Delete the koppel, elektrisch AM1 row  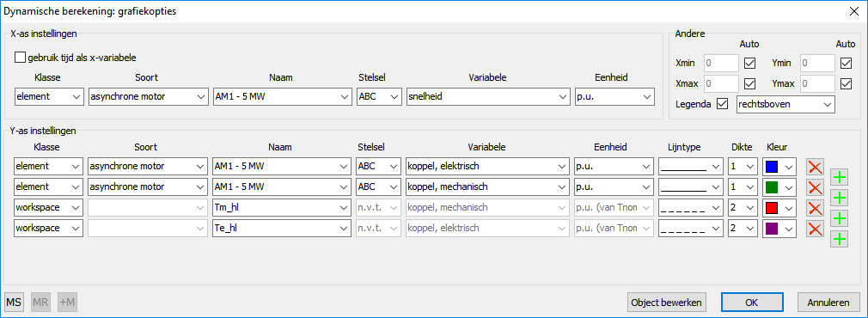pyautogui.click(x=815, y=166)
